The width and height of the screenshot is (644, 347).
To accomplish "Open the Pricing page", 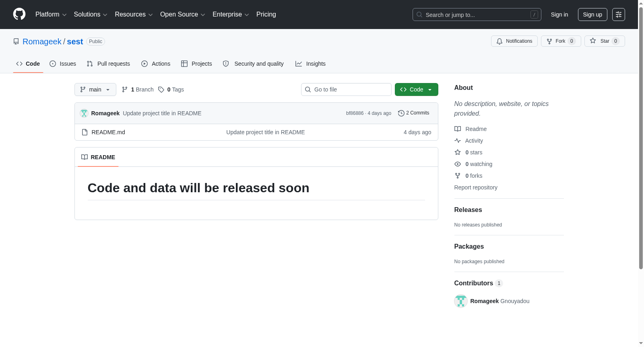I will pos(266,15).
